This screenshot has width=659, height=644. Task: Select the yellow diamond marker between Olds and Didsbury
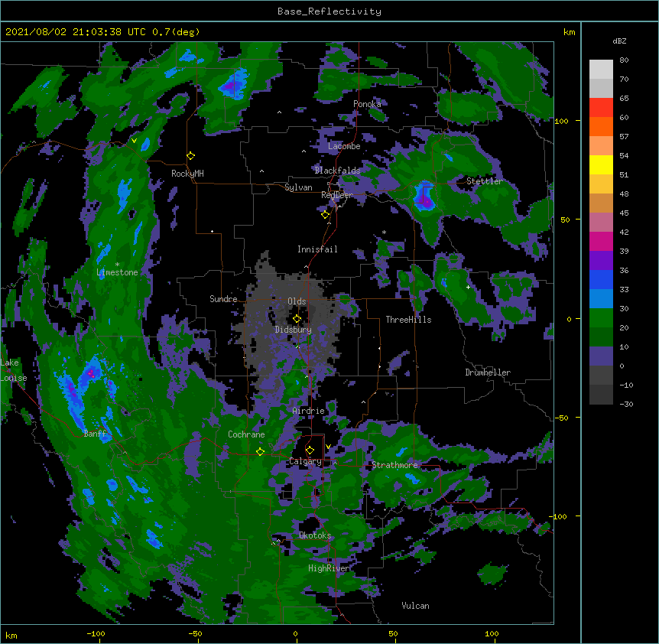297,318
